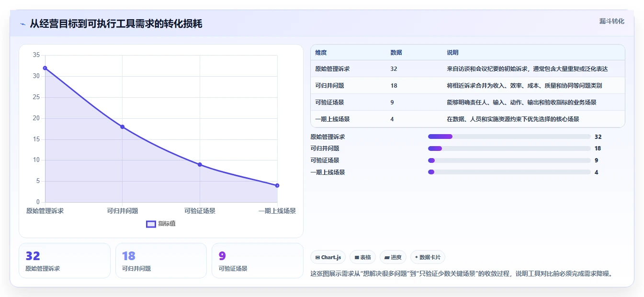Click the icon inside the Chart.js chip
Screen dimensions: 644x297
pos(317,257)
